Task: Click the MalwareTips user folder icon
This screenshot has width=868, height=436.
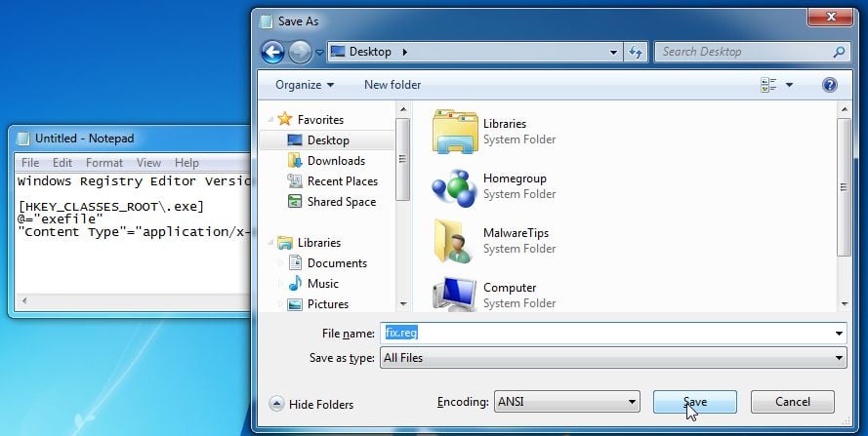Action: 452,241
